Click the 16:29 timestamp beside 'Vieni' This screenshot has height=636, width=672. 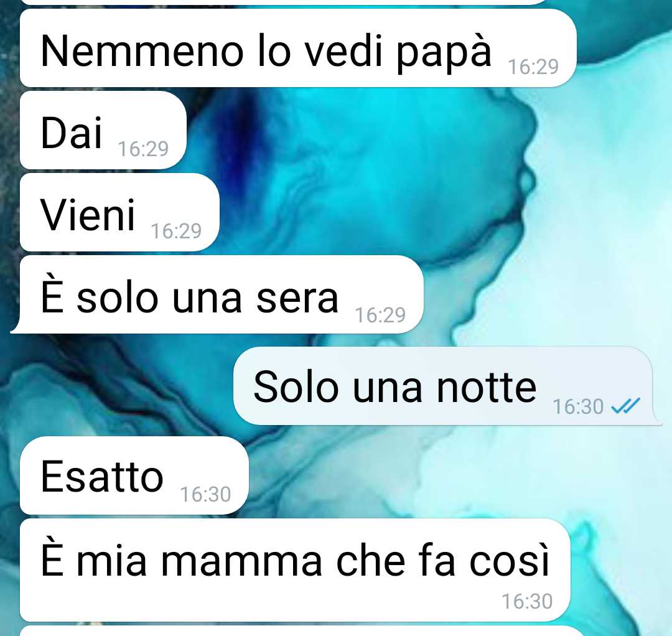pos(176,231)
